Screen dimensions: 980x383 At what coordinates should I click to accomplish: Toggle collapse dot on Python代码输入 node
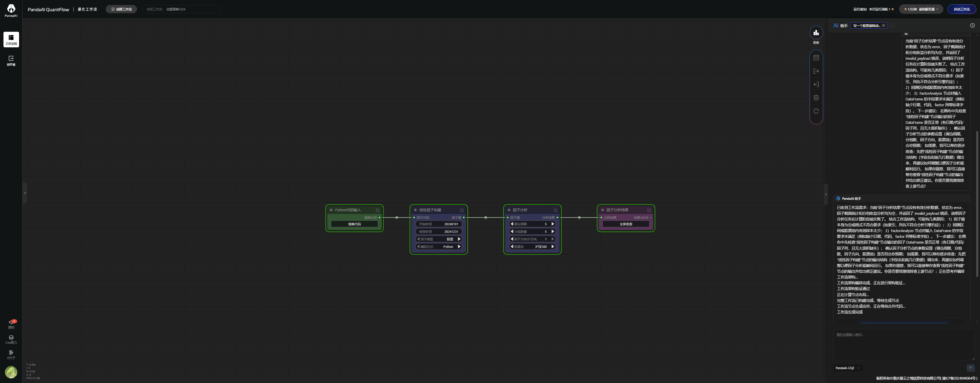pos(331,210)
